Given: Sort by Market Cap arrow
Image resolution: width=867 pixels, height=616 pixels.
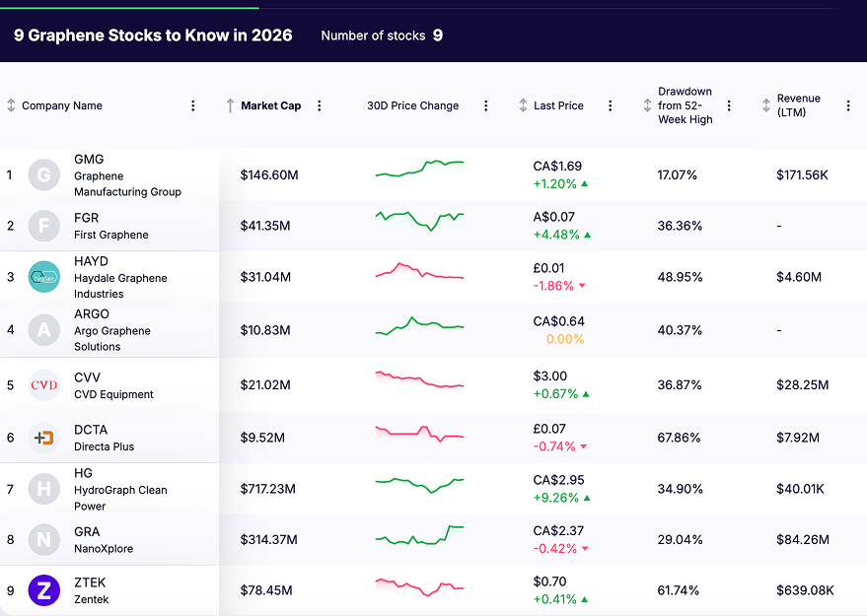Looking at the screenshot, I should click(x=230, y=106).
